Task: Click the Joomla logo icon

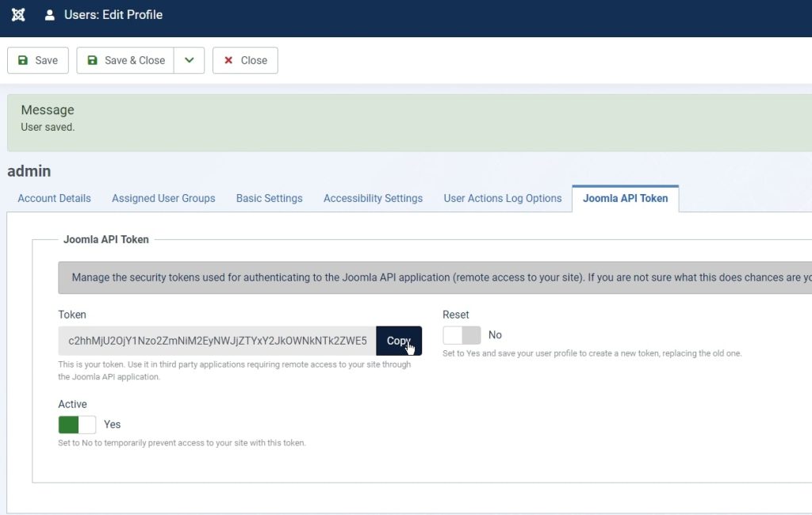Action: (x=18, y=15)
